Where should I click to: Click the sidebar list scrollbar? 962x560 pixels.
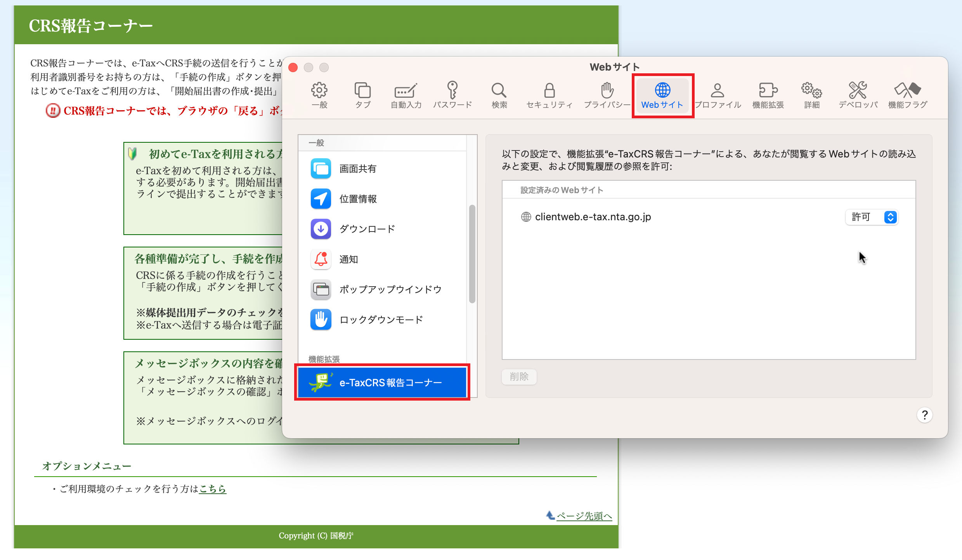pyautogui.click(x=472, y=254)
